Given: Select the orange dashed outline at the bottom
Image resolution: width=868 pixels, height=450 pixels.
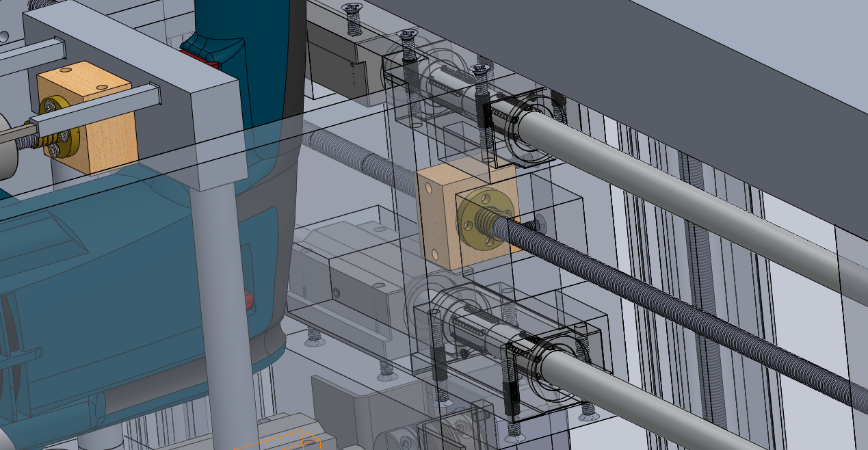Looking at the screenshot, I should tap(280, 440).
